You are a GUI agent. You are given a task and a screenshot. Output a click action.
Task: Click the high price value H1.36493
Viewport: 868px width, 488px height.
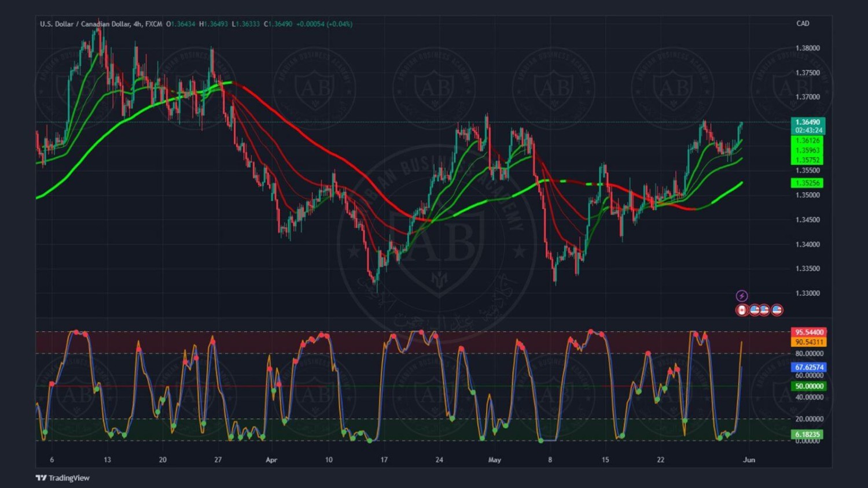214,24
